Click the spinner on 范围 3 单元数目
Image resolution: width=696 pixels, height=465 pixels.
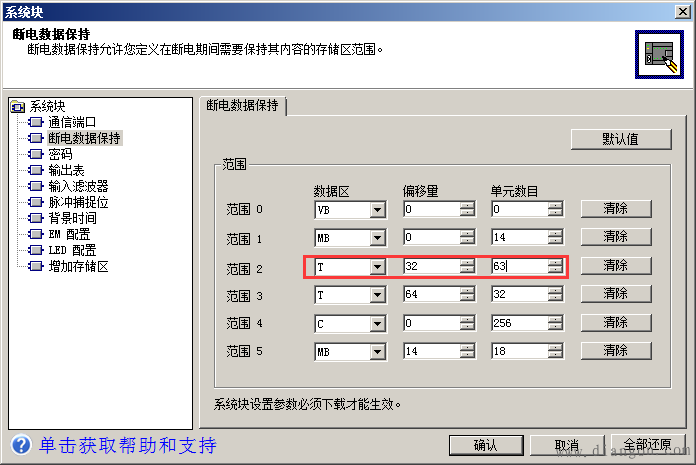555,294
